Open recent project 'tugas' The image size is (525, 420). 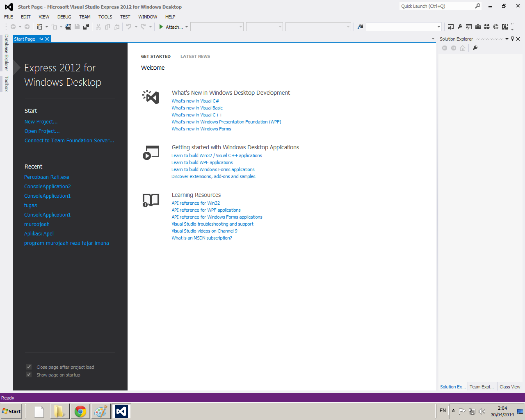point(30,205)
